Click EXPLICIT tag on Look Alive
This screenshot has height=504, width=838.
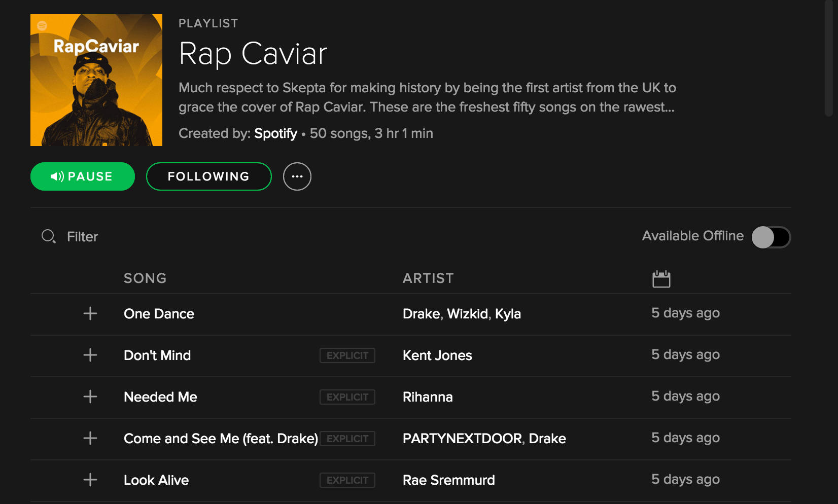(x=347, y=480)
